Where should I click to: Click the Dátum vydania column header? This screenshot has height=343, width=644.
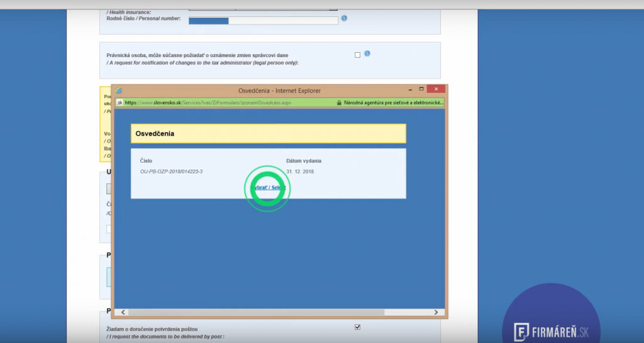pos(304,161)
